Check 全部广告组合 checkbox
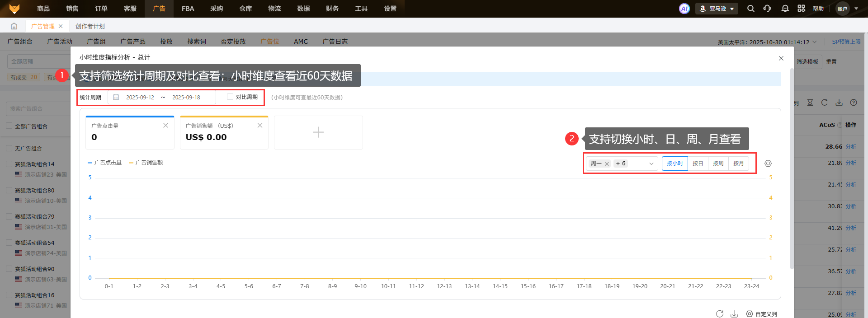This screenshot has height=318, width=868. coord(9,126)
